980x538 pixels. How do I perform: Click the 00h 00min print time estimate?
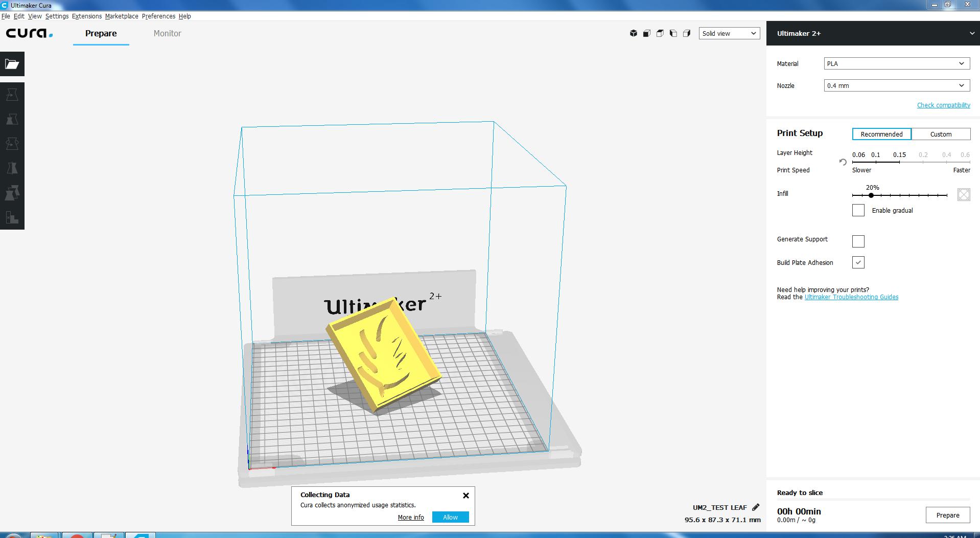(799, 511)
